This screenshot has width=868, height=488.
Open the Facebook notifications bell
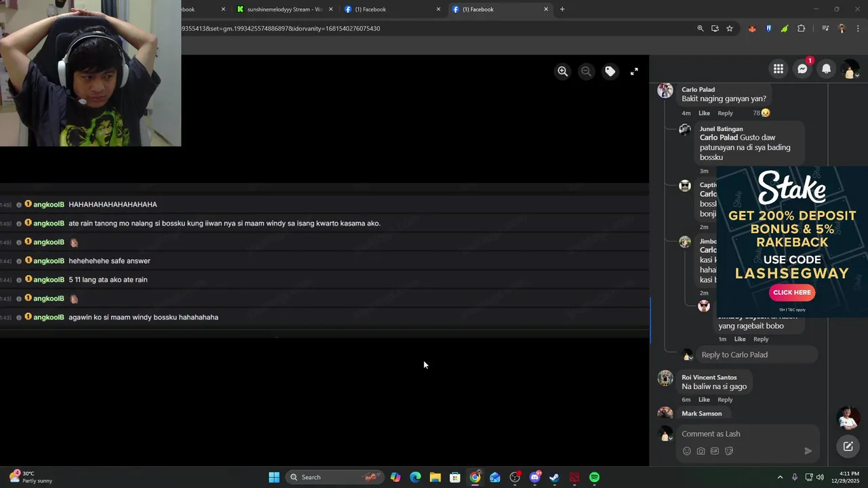826,69
